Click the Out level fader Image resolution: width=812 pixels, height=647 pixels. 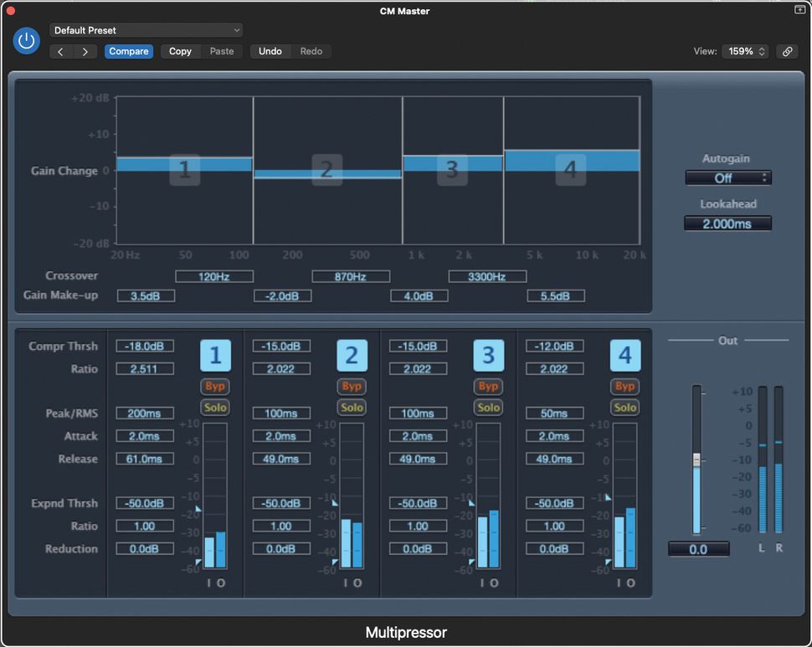[x=697, y=460]
